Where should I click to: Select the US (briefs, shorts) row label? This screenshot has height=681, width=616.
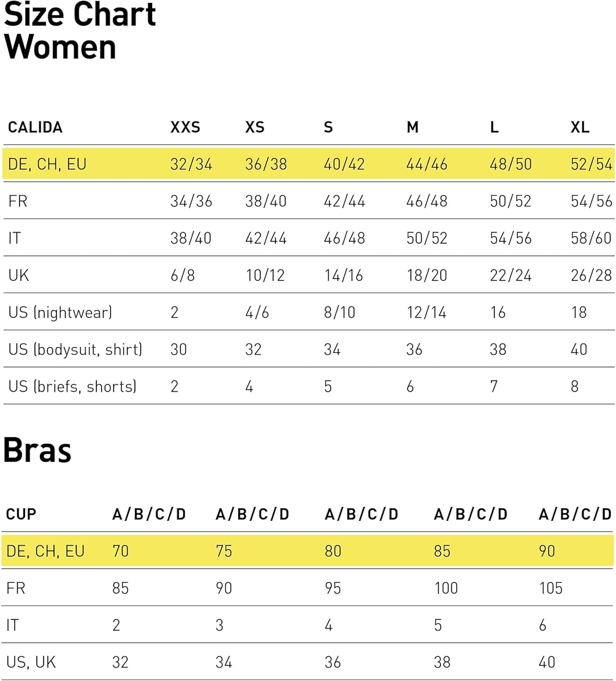72,386
